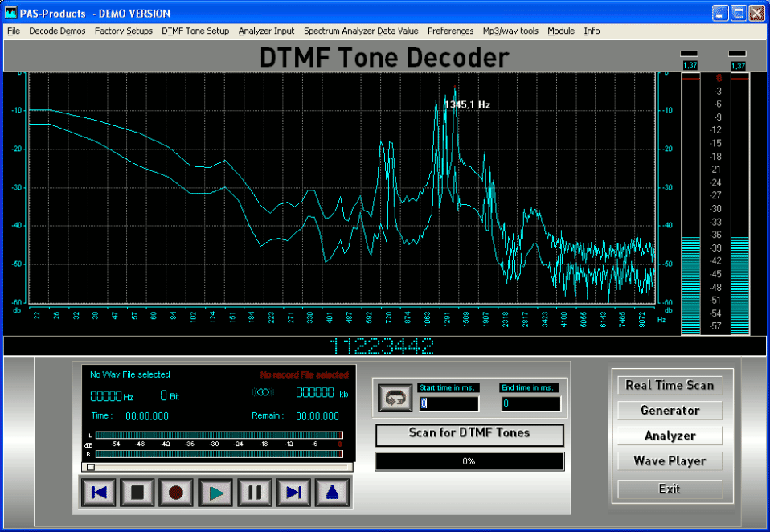The width and height of the screenshot is (770, 532).
Task: Click the eject/open file button
Action: (332, 493)
